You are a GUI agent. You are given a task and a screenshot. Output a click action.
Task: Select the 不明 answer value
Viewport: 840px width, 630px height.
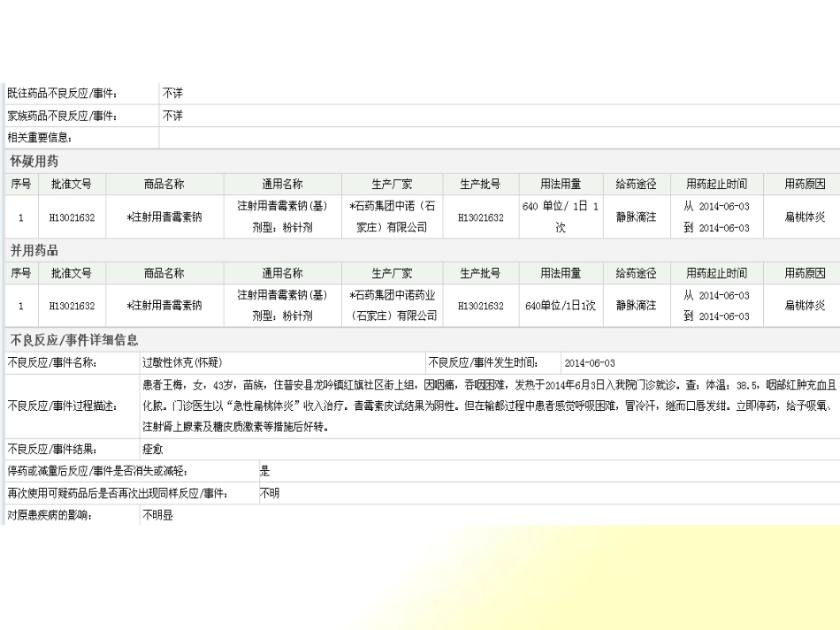[270, 494]
